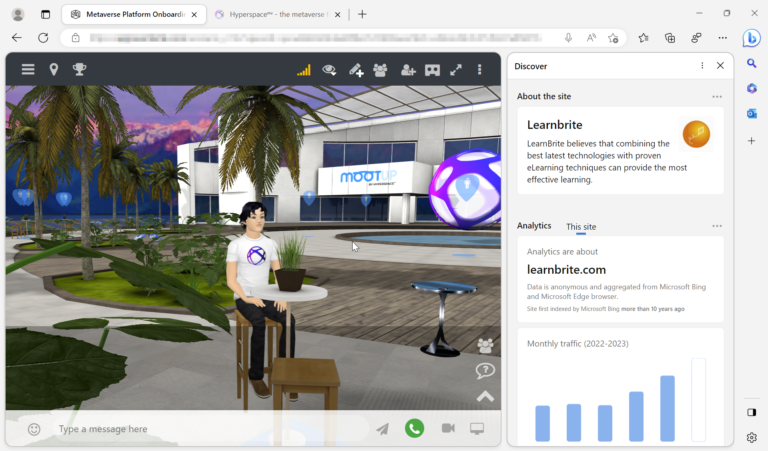This screenshot has width=768, height=451.
Task: Open Collections icon
Action: coord(670,38)
